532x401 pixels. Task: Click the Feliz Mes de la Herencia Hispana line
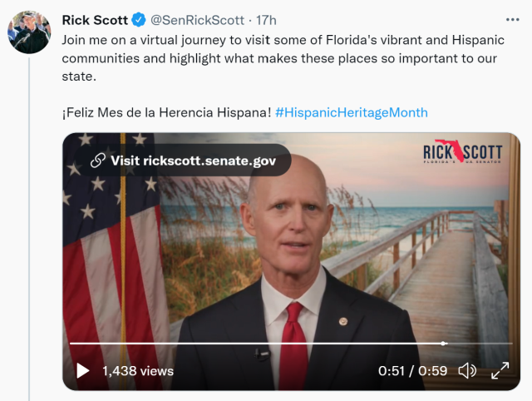166,112
